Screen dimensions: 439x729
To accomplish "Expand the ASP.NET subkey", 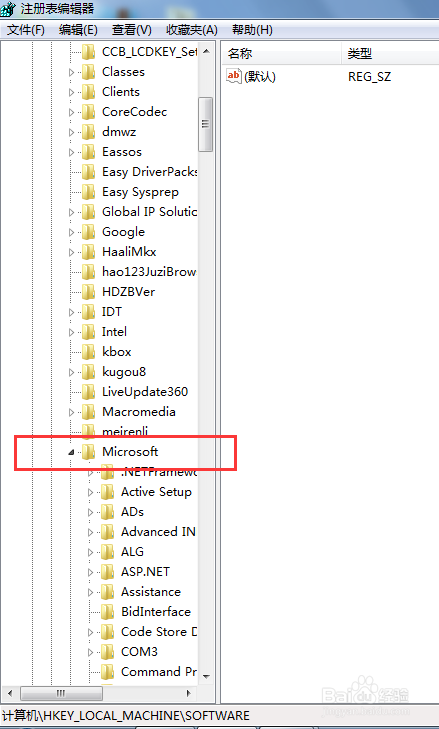I will 90,572.
